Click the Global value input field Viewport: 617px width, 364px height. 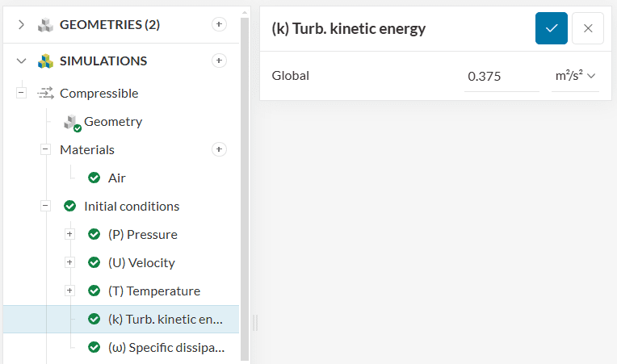502,76
